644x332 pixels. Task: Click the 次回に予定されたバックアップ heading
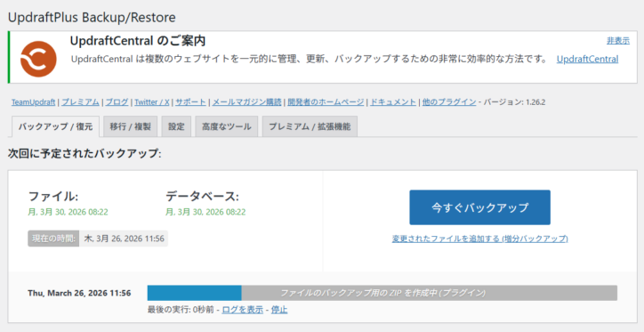pos(85,154)
